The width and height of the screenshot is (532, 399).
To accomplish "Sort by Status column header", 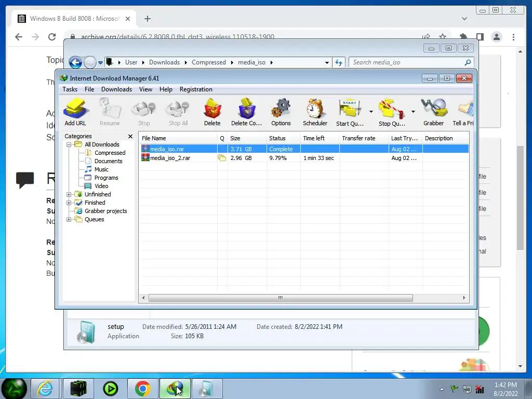I will coord(283,138).
